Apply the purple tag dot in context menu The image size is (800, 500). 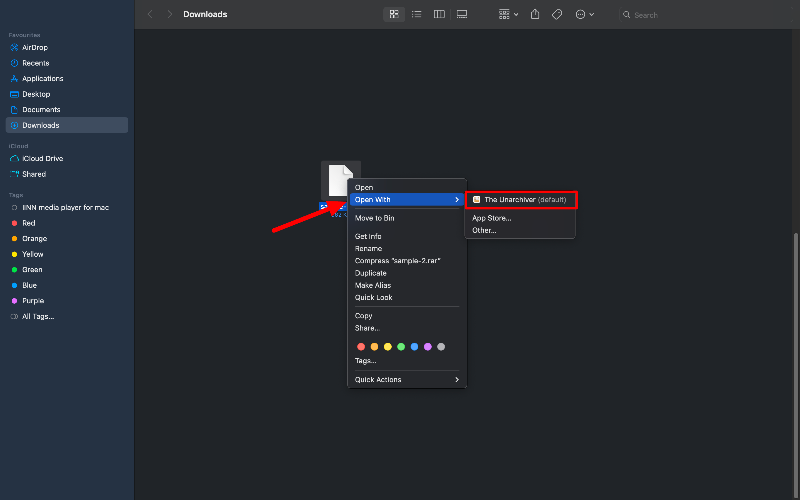coord(428,347)
